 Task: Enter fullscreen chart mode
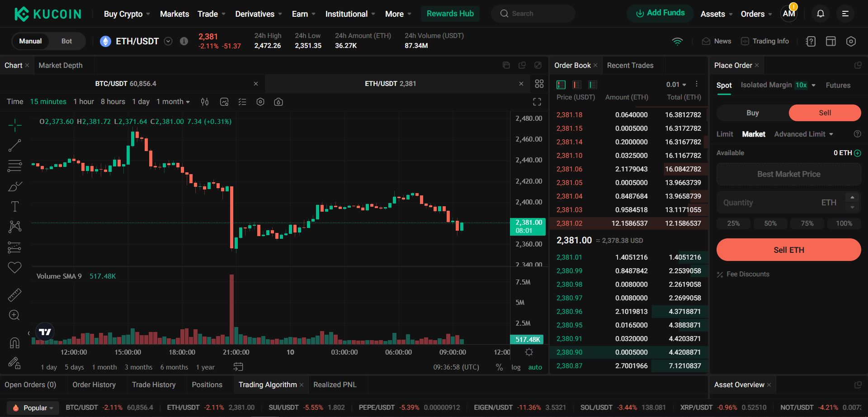coord(537,102)
